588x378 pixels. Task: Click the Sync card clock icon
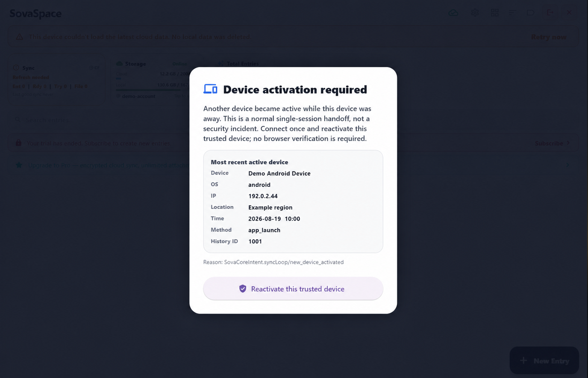(16, 68)
